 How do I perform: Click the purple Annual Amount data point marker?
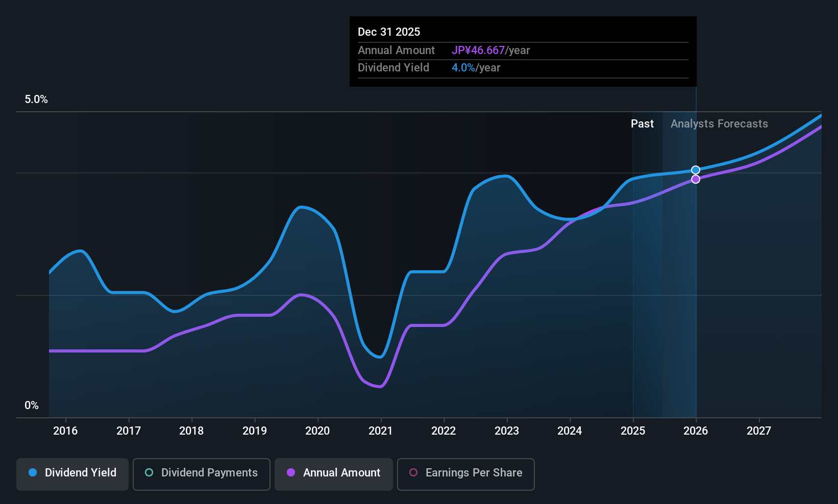point(696,179)
